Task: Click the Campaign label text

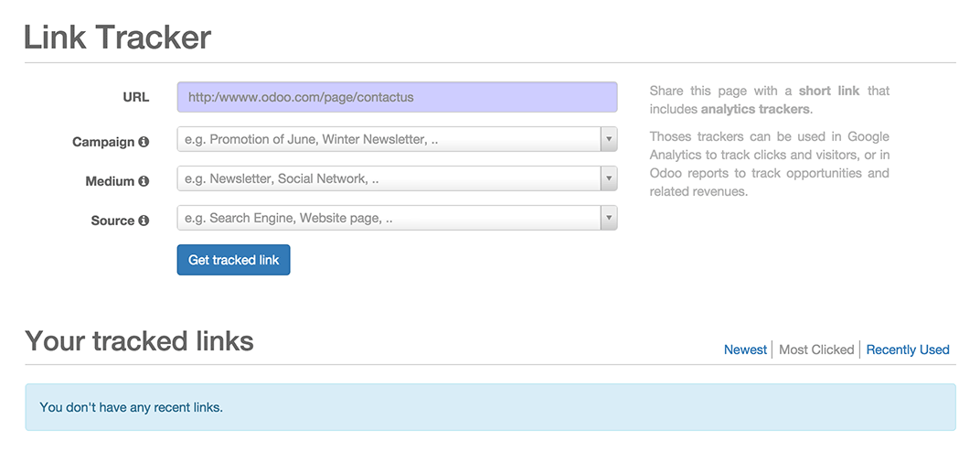Action: 103,143
